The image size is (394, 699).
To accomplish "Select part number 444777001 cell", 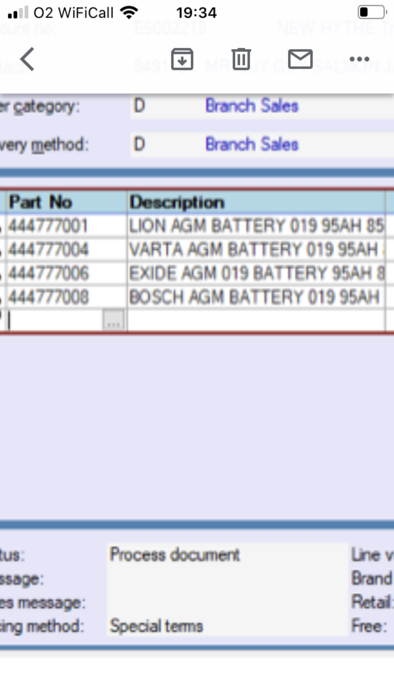I will tap(67, 226).
